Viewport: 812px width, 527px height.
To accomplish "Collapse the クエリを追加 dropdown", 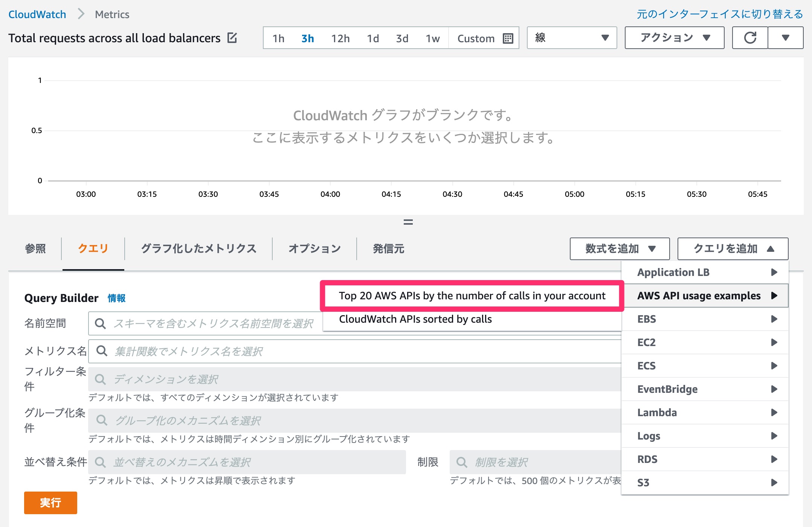I will [x=733, y=249].
